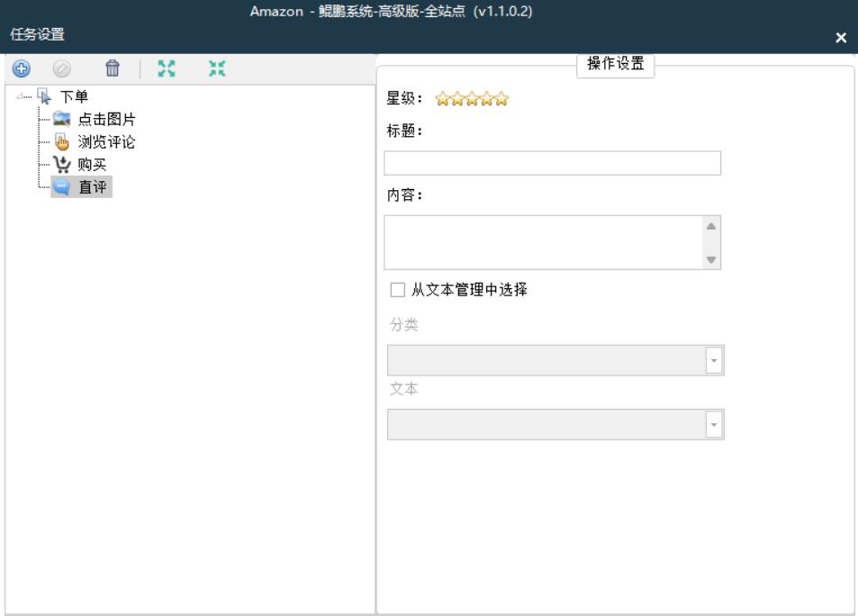The height and width of the screenshot is (616, 858).
Task: Collapse the 下单 node expander triangle
Action: click(20, 96)
